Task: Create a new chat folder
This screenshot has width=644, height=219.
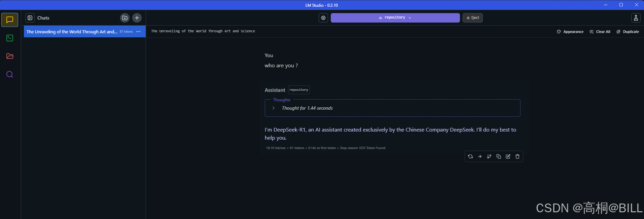Action: (x=125, y=18)
